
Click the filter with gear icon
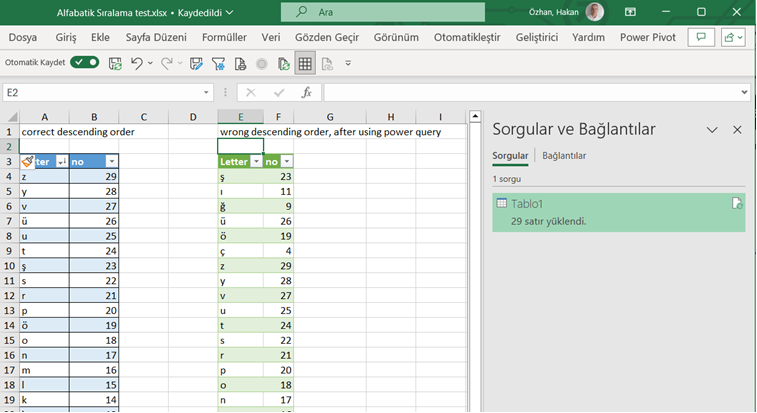click(218, 63)
